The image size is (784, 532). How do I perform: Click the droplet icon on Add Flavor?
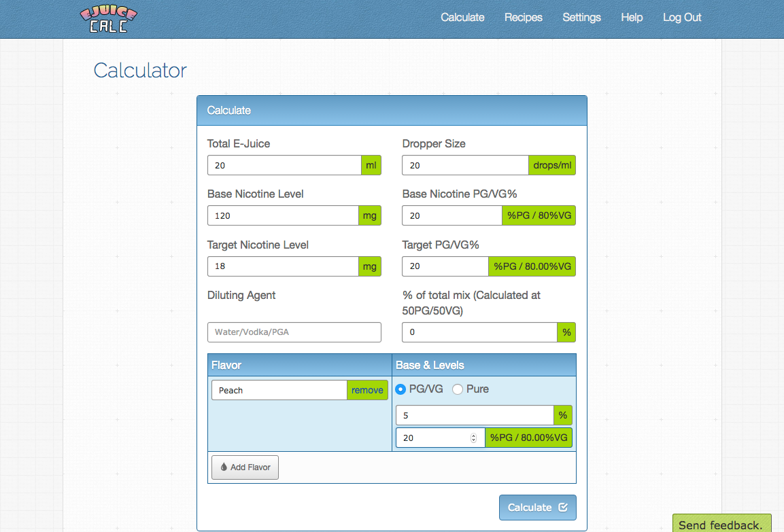(x=224, y=467)
